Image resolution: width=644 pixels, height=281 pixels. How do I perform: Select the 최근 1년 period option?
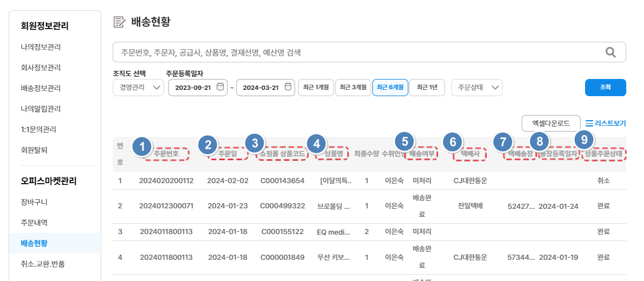pyautogui.click(x=427, y=88)
